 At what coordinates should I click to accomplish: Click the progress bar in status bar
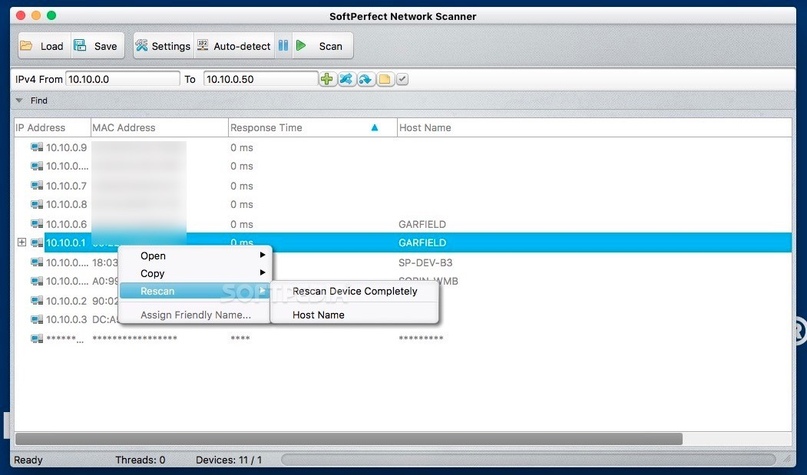(528, 460)
